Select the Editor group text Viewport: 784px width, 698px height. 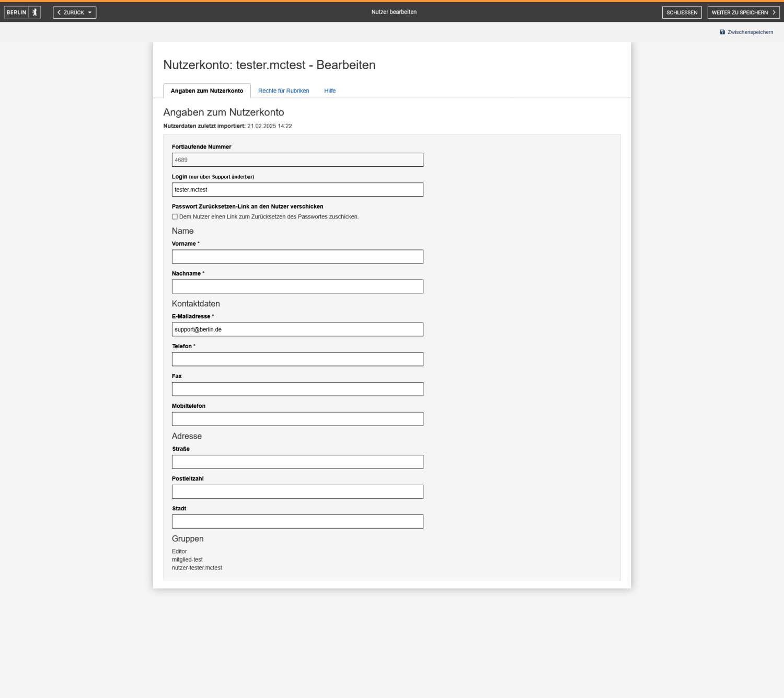pos(179,552)
